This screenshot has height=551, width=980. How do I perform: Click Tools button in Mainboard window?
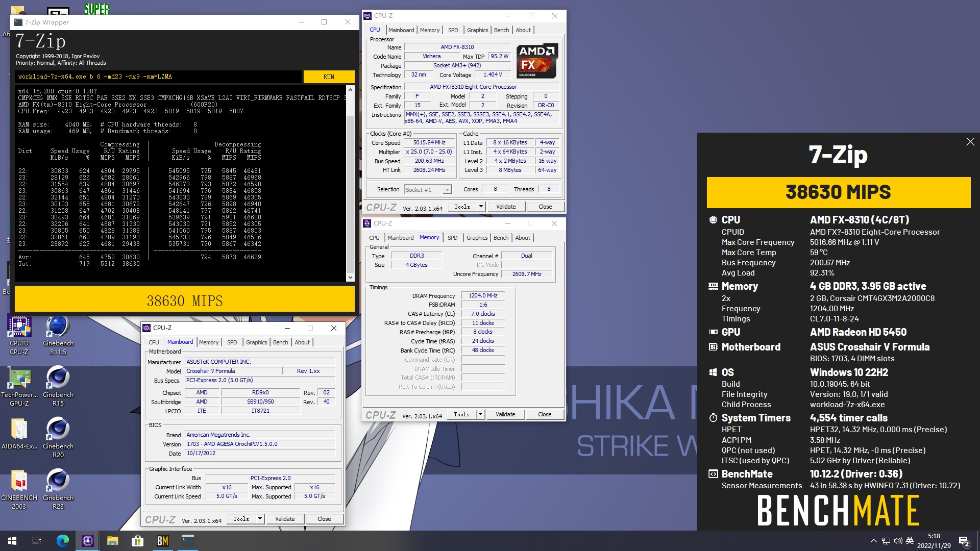(x=241, y=519)
